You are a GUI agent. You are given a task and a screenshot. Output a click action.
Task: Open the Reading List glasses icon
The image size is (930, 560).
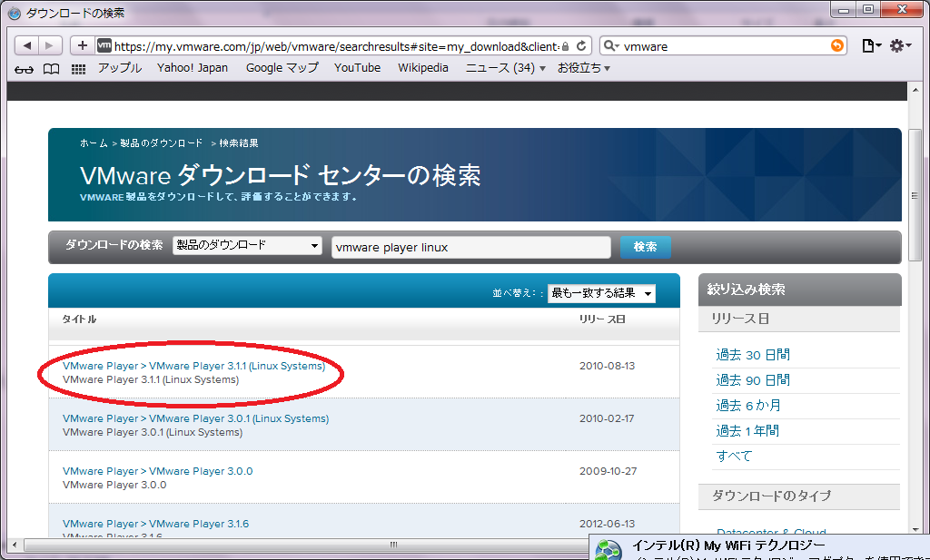click(24, 69)
